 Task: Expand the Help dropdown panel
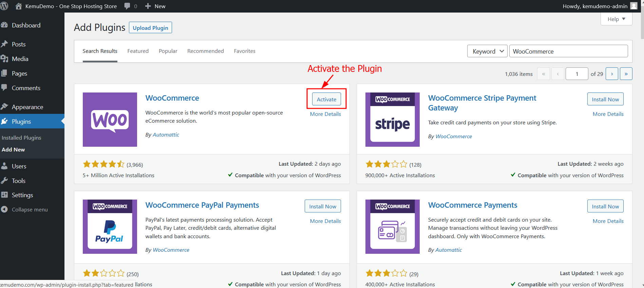[617, 19]
